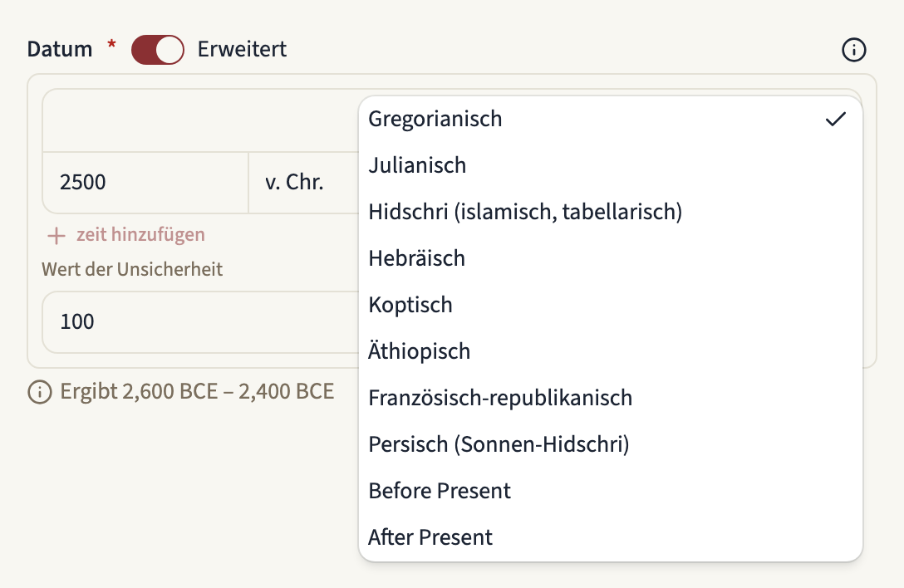Screen dimensions: 904x588
Task: Select Persisch (Sonnen-Hidschri) option
Action: pos(610,444)
